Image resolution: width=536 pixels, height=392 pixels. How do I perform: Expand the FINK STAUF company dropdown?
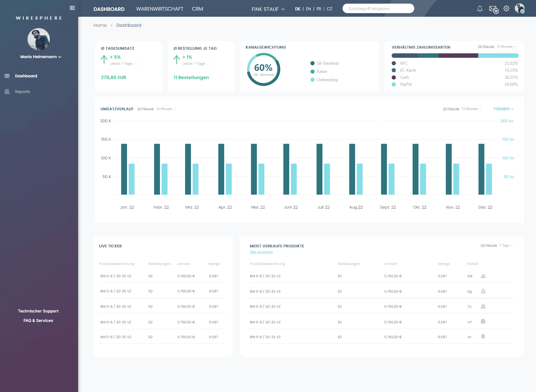point(268,9)
